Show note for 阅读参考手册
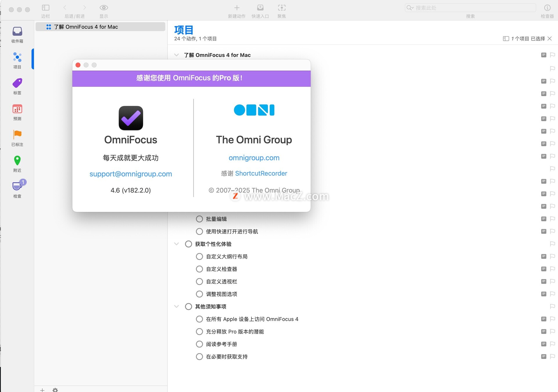The image size is (558, 392). [544, 344]
